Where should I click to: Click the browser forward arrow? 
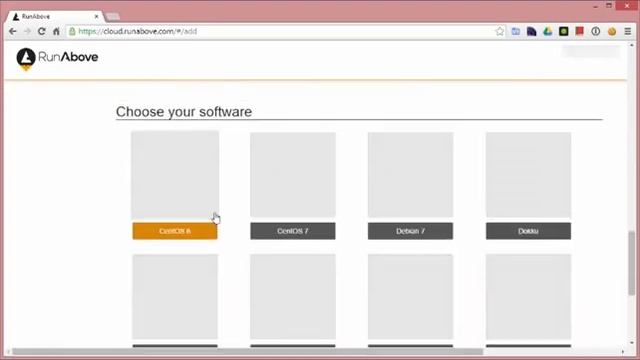click(27, 31)
